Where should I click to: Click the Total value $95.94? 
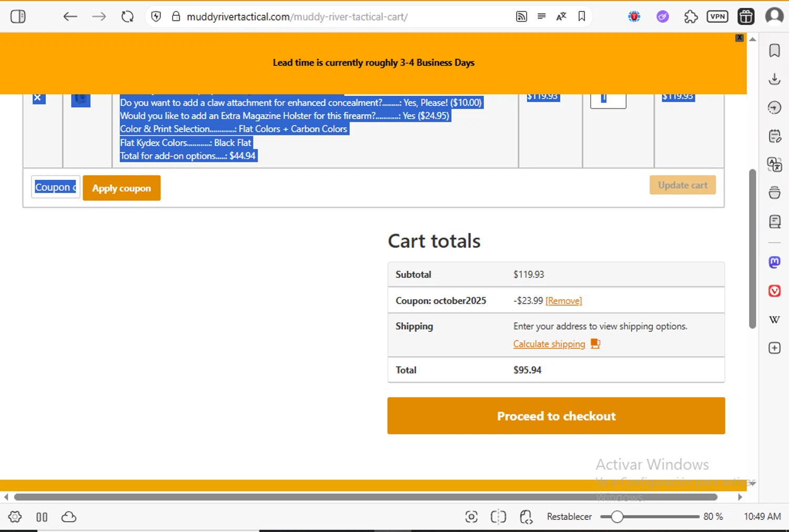point(527,370)
